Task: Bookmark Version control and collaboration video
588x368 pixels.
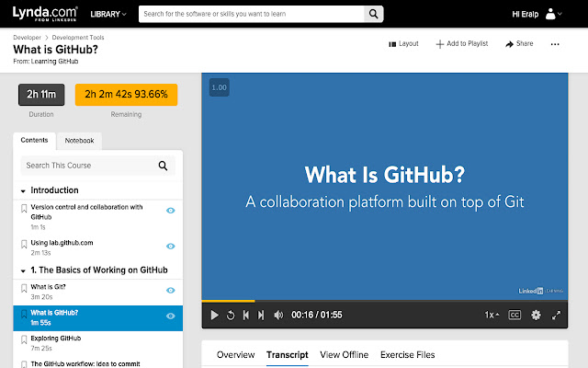Action: [x=24, y=208]
